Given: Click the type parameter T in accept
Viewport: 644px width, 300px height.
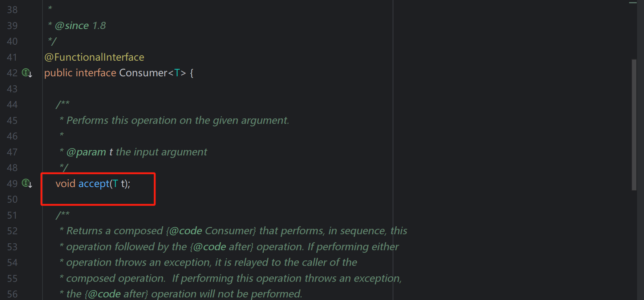Looking at the screenshot, I should [x=115, y=184].
